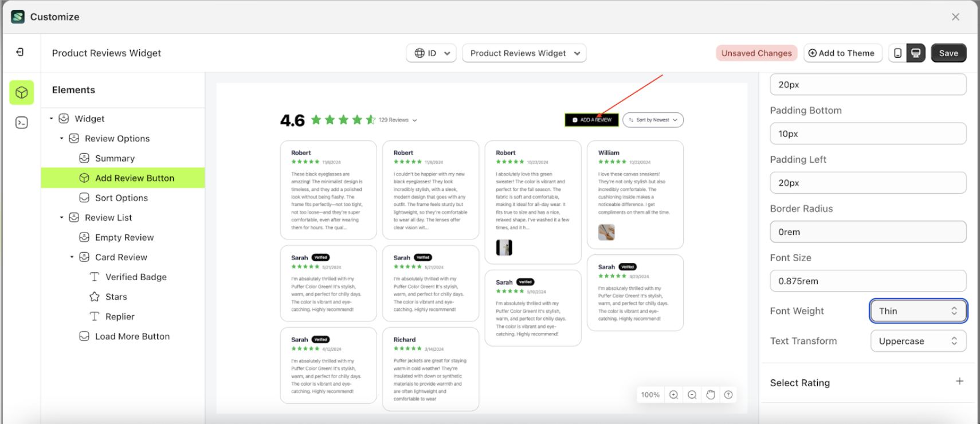980x424 pixels.
Task: Select Replier tree item label
Action: 120,316
